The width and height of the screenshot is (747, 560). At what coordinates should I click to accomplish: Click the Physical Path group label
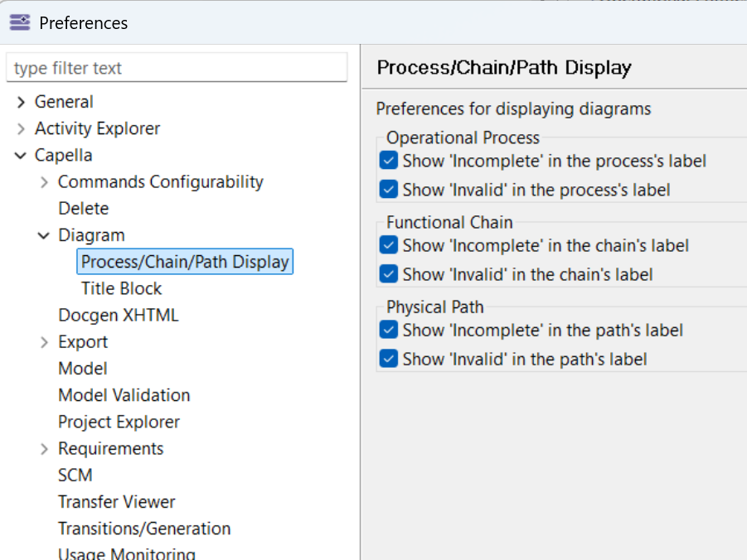click(x=435, y=307)
